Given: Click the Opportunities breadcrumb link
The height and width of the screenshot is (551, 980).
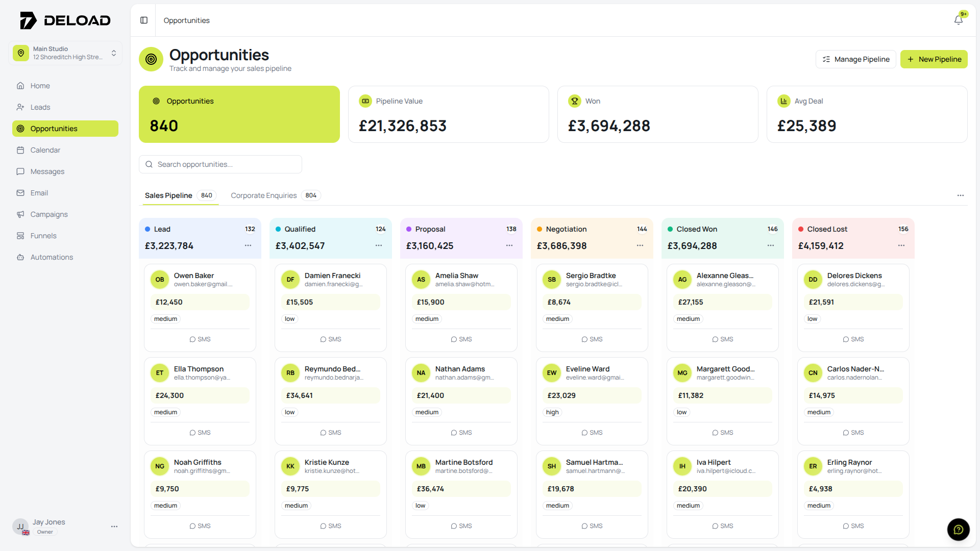Looking at the screenshot, I should (x=186, y=20).
